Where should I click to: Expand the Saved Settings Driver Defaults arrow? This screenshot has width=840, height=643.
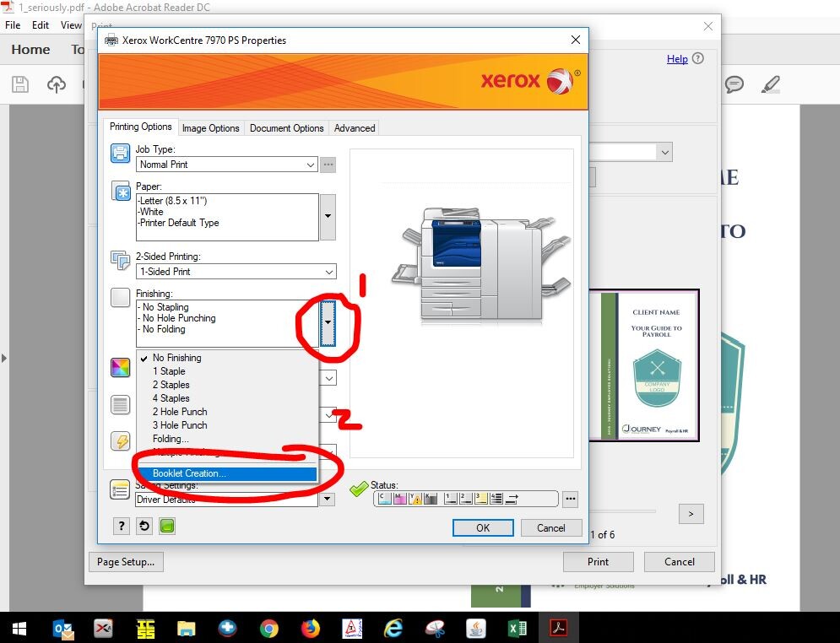coord(327,499)
